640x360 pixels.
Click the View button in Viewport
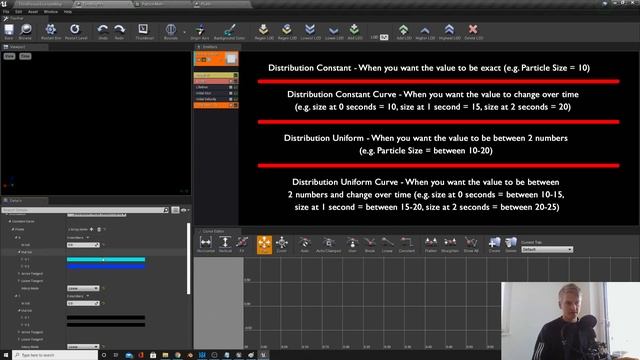point(9,56)
